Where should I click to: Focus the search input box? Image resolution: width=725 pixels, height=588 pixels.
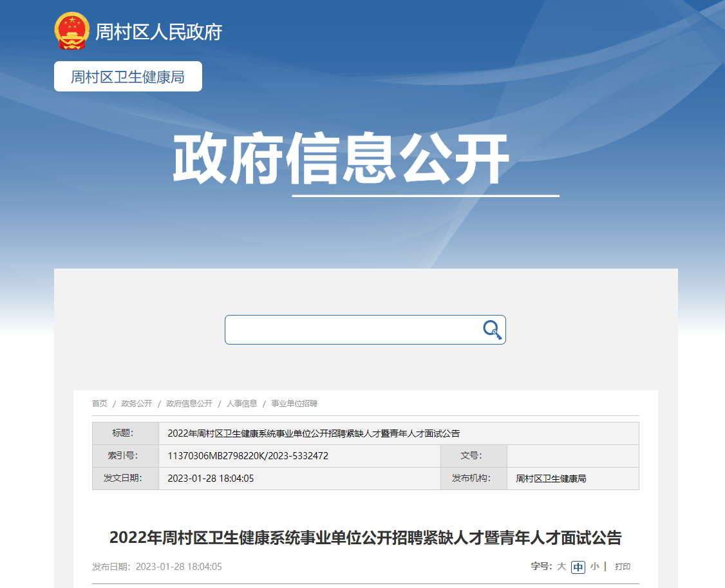click(351, 330)
